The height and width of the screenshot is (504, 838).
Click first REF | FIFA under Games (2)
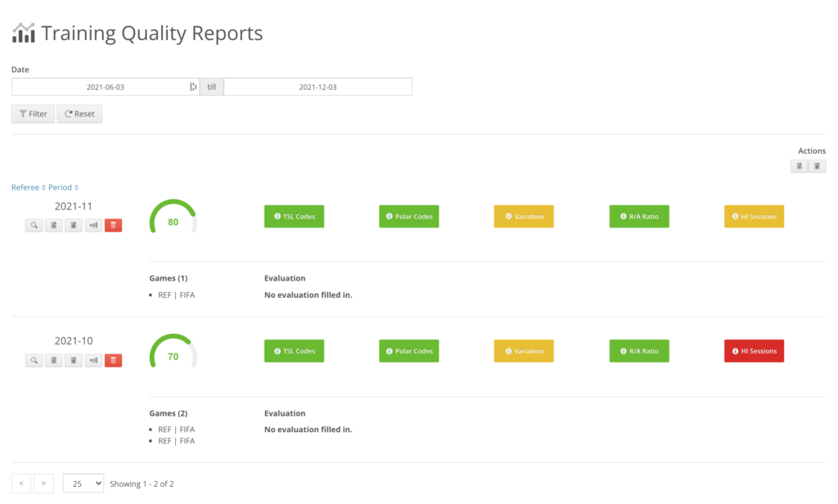pos(177,430)
